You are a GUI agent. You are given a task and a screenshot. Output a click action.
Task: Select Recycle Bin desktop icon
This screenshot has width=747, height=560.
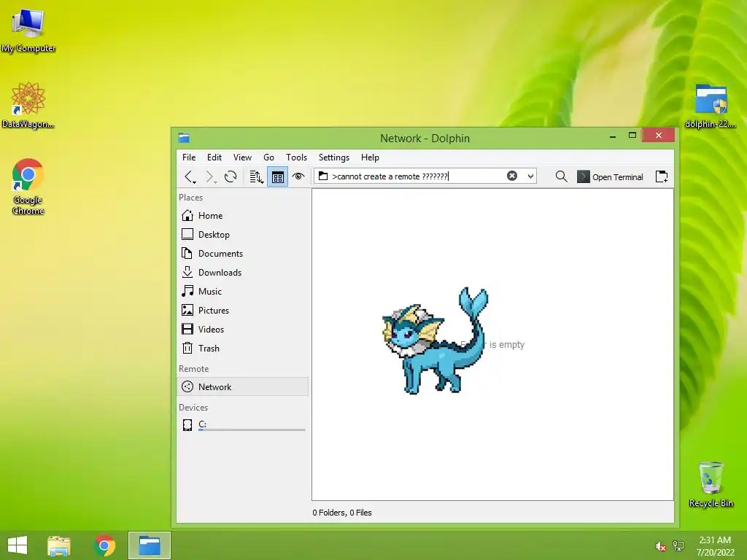point(711,484)
